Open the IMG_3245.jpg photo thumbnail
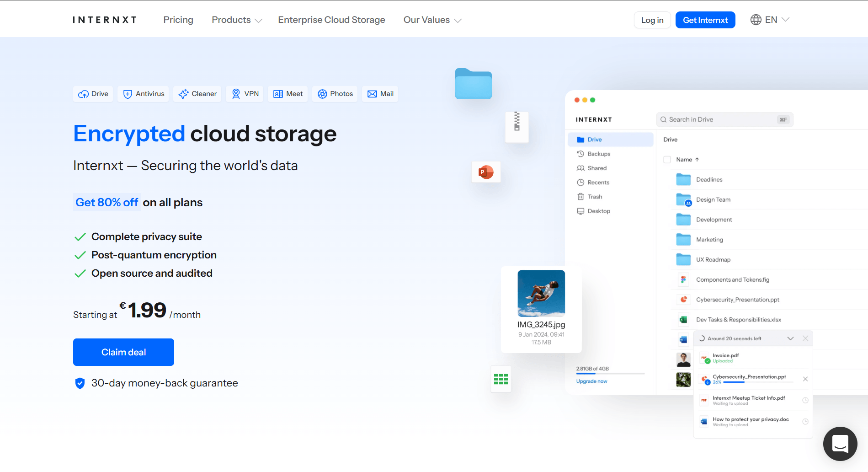The width and height of the screenshot is (868, 472). [541, 293]
